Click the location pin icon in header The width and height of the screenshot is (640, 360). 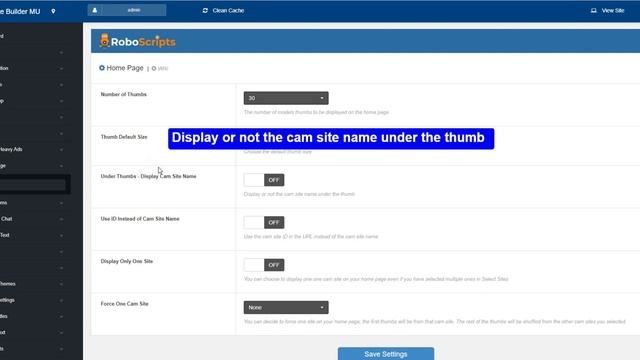(53, 11)
